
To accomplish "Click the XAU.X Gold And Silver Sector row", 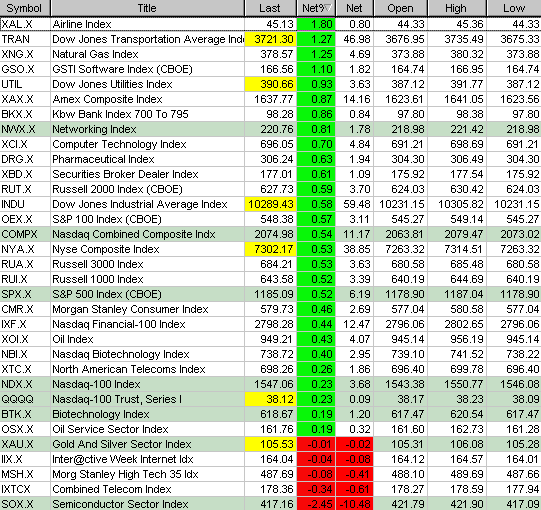I will [x=270, y=444].
